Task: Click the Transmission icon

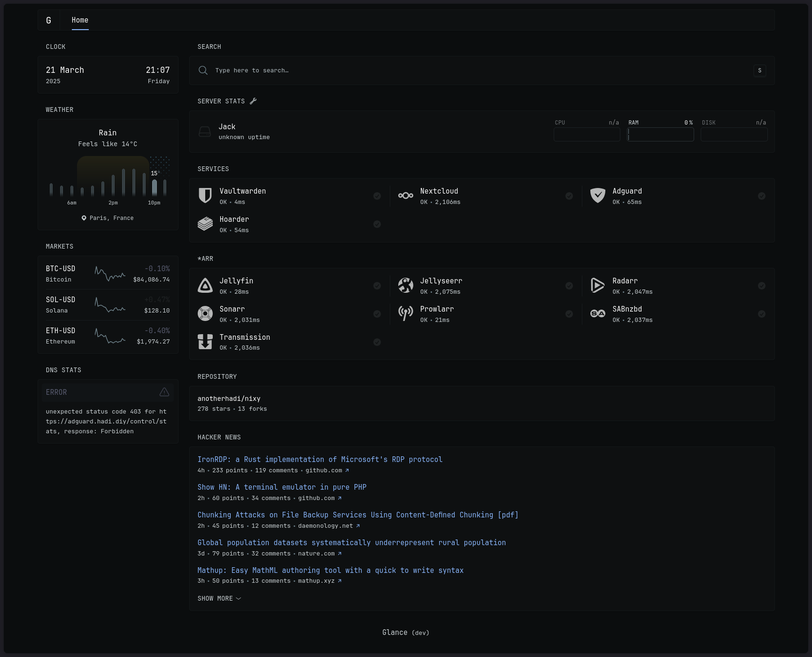Action: pyautogui.click(x=205, y=342)
